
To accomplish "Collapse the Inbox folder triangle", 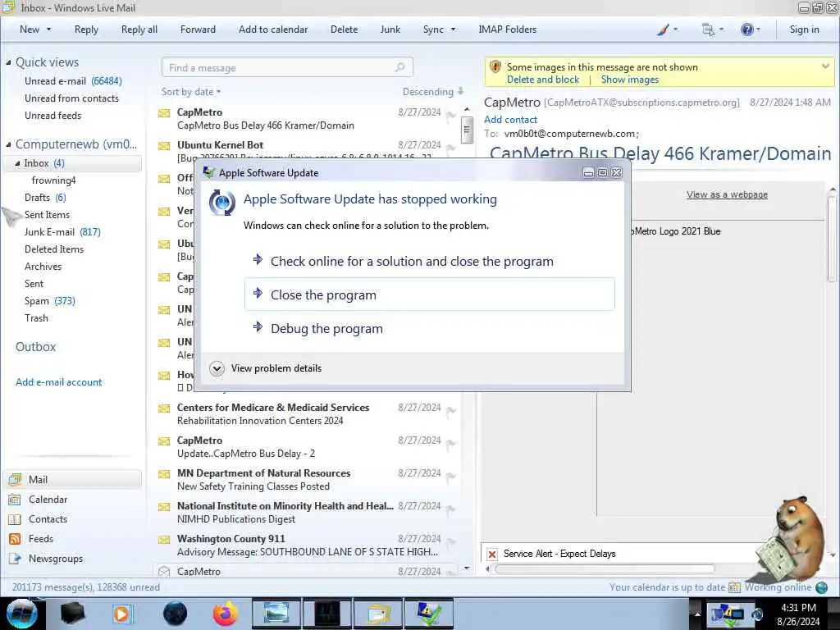I will (x=17, y=163).
